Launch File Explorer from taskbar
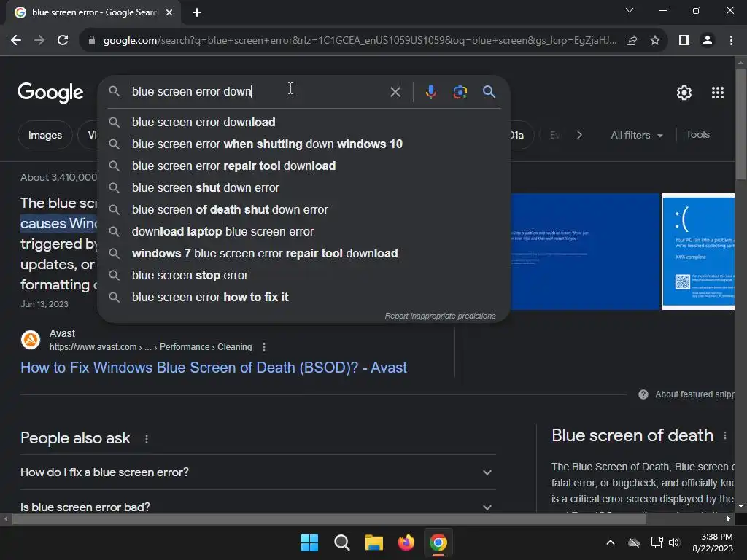Screen dimensions: 747x560 click(374, 542)
